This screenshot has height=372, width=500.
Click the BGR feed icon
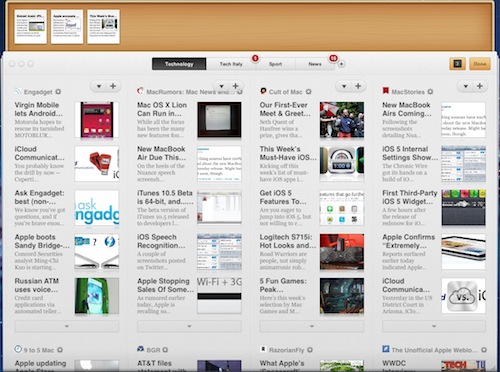tap(141, 349)
